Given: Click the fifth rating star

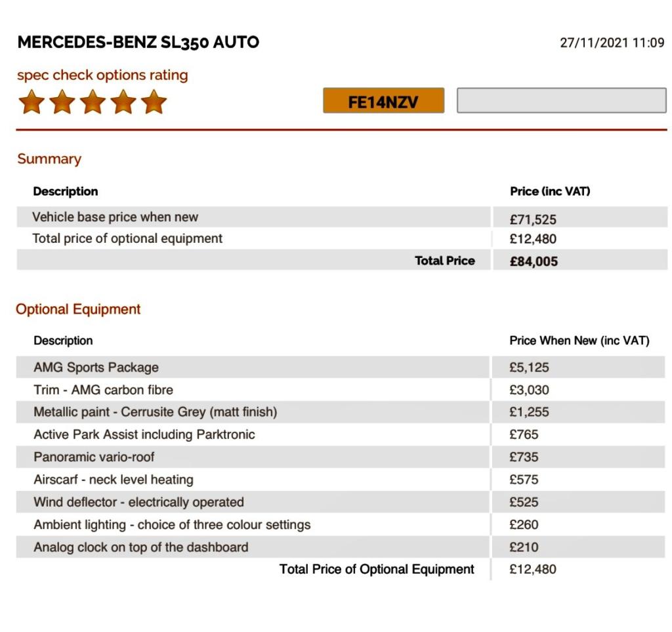Looking at the screenshot, I should click(x=154, y=102).
